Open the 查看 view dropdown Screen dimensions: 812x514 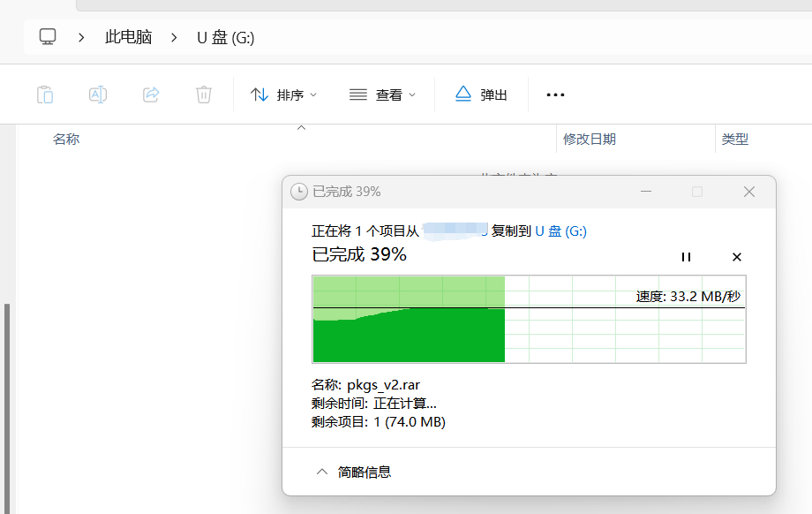tap(382, 94)
